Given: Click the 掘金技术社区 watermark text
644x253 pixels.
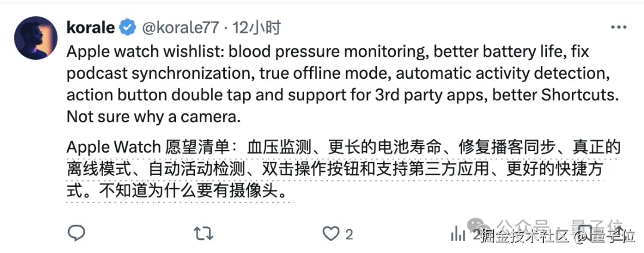Looking at the screenshot, I should click(524, 236).
